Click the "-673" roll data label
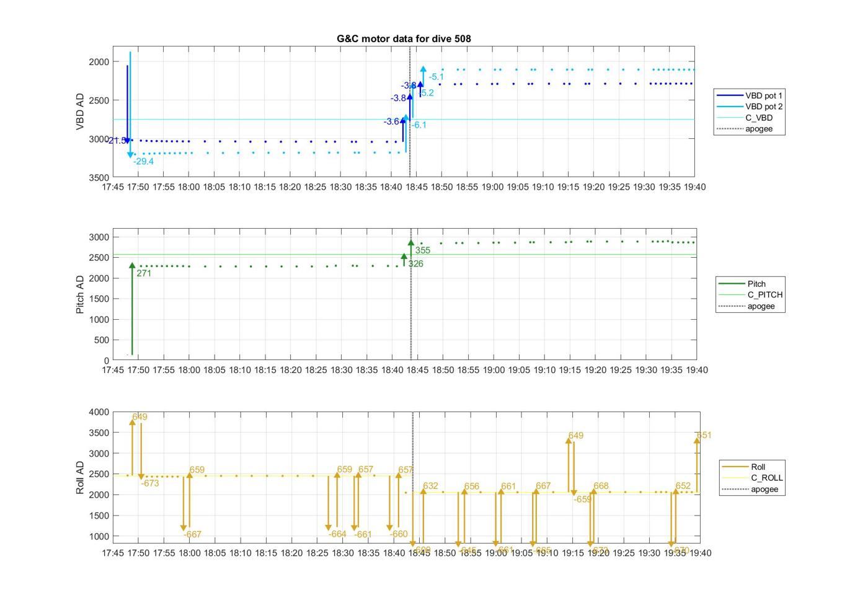Screen dimensions: 868x611 [x=150, y=483]
